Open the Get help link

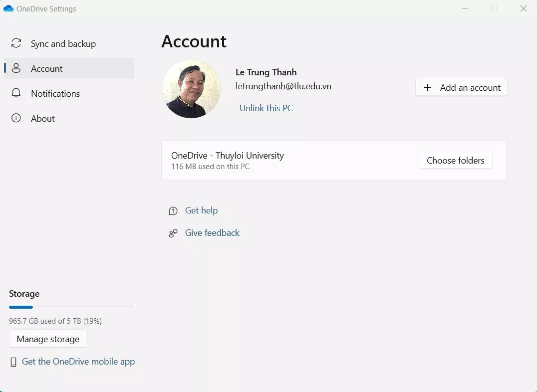[202, 210]
